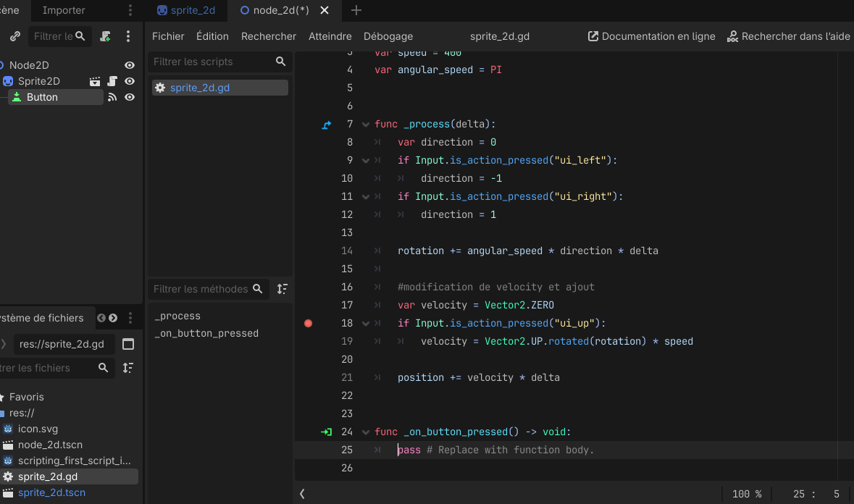The width and height of the screenshot is (854, 504).
Task: Click the Filtrer les méthodes input field
Action: [207, 289]
